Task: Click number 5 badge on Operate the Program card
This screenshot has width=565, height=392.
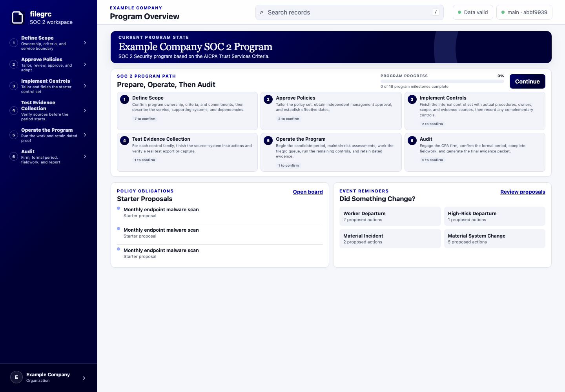Action: click(x=268, y=140)
